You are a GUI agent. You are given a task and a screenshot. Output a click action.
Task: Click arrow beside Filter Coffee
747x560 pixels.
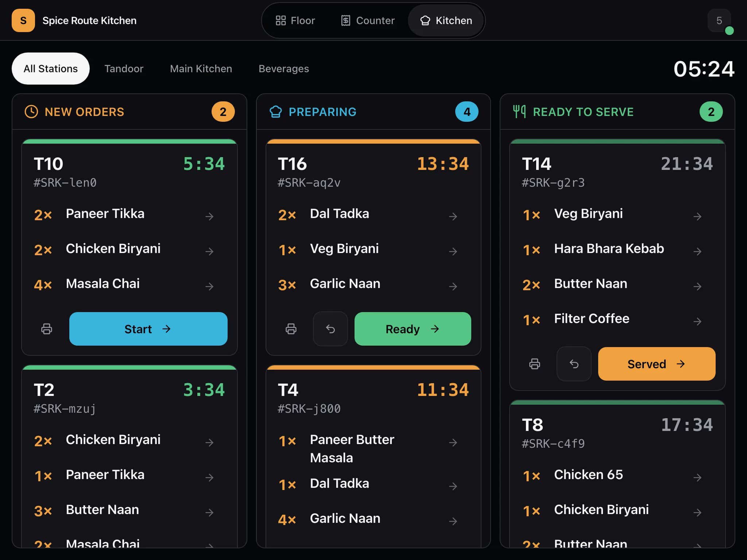click(697, 322)
